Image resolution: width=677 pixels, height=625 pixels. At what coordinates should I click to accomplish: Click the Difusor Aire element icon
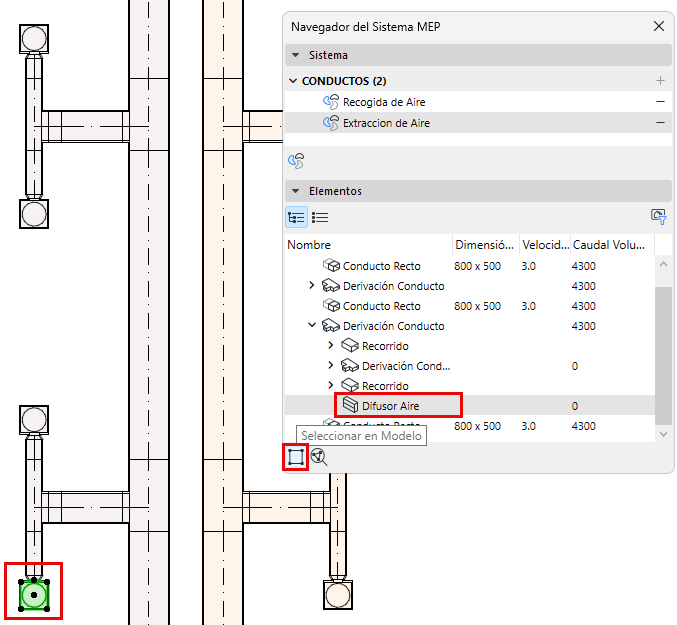coord(350,405)
